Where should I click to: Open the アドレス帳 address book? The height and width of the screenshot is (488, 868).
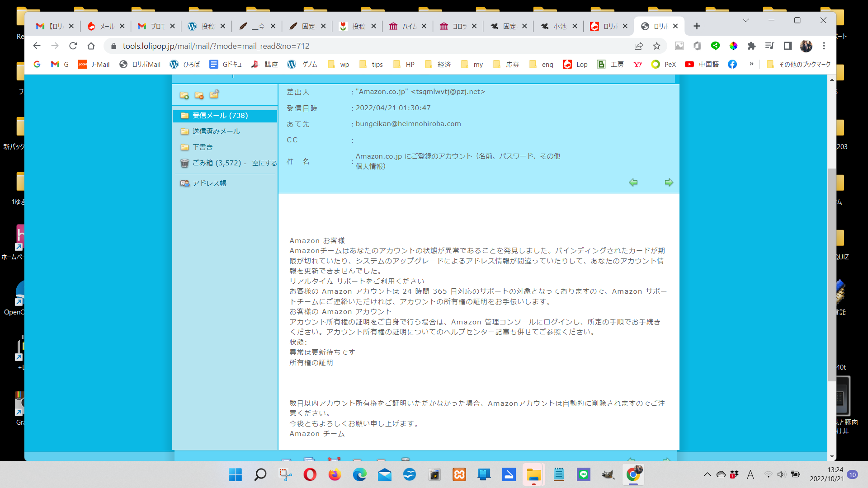click(209, 183)
